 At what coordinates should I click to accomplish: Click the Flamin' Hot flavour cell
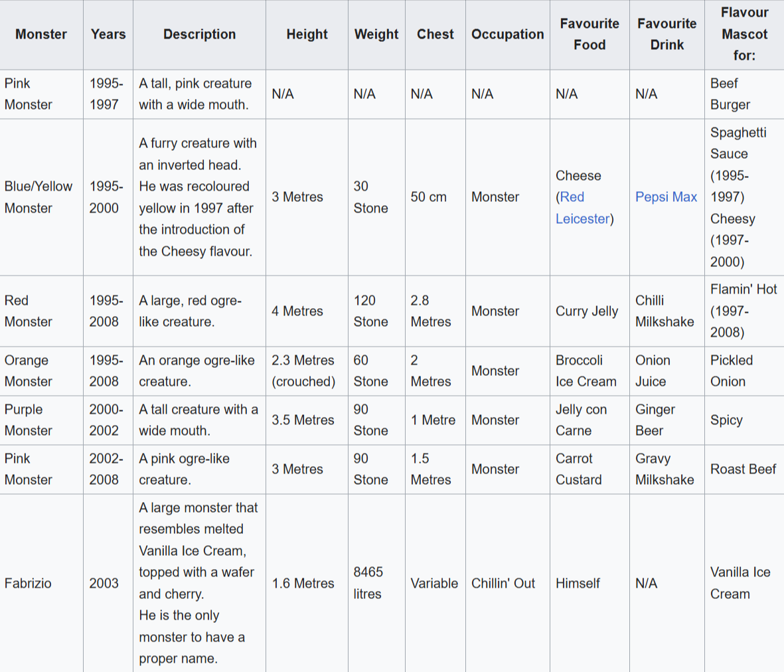[744, 311]
